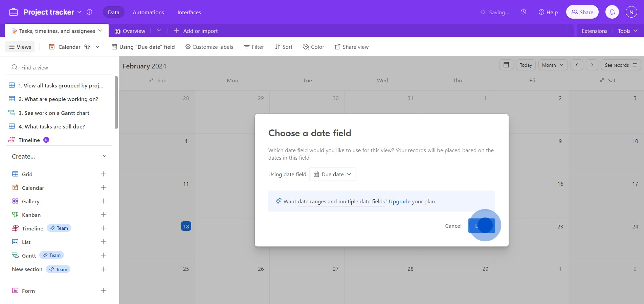Add a Timeline view plus icon
This screenshot has height=304, width=644.
coord(104,228)
